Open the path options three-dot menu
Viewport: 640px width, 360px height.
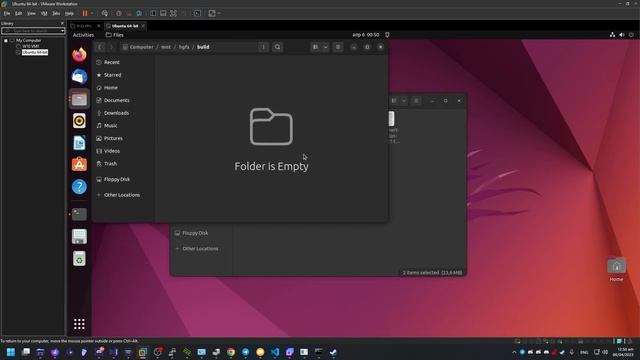click(x=263, y=47)
